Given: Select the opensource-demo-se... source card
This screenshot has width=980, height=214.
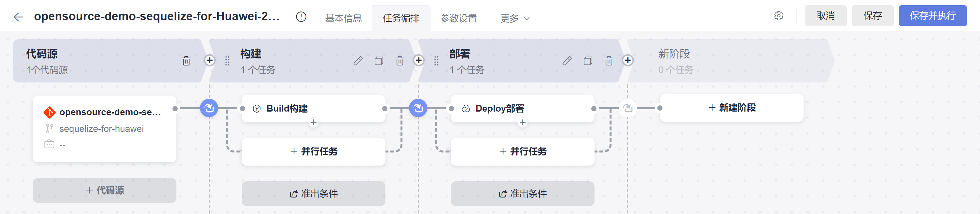Looking at the screenshot, I should point(105,129).
